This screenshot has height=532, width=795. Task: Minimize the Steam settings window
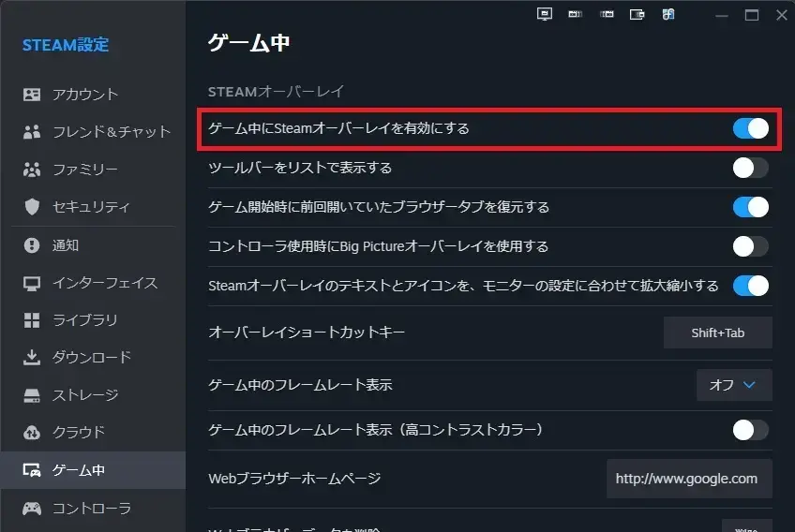pos(722,16)
